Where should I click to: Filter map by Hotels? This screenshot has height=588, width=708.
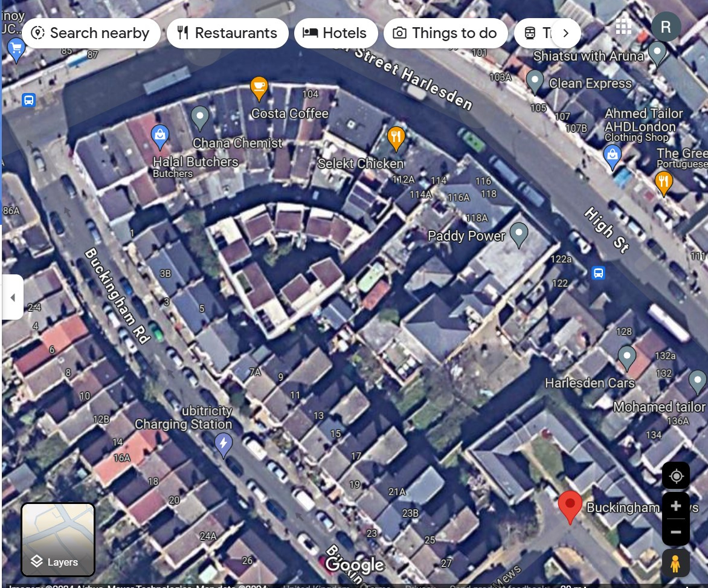(336, 33)
